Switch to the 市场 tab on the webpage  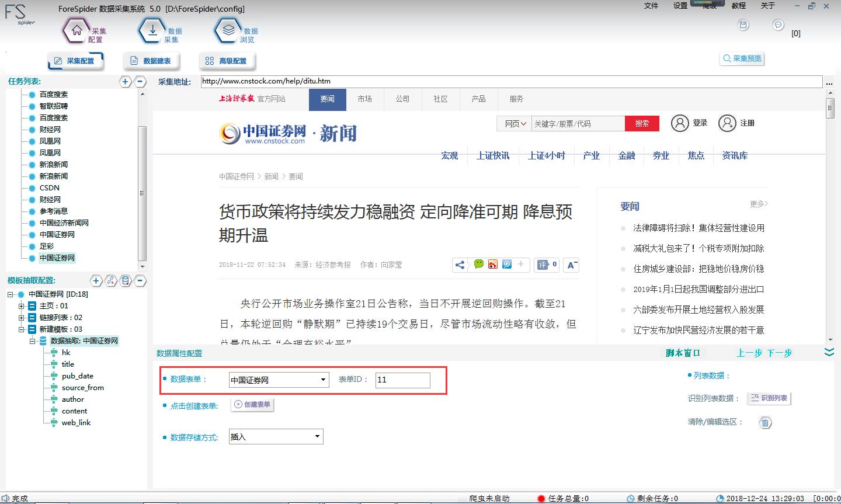click(x=365, y=99)
